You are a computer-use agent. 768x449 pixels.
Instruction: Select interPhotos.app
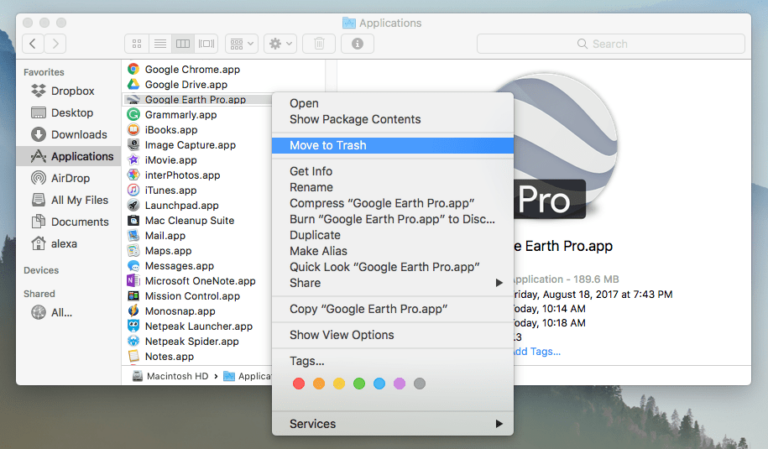(x=182, y=175)
